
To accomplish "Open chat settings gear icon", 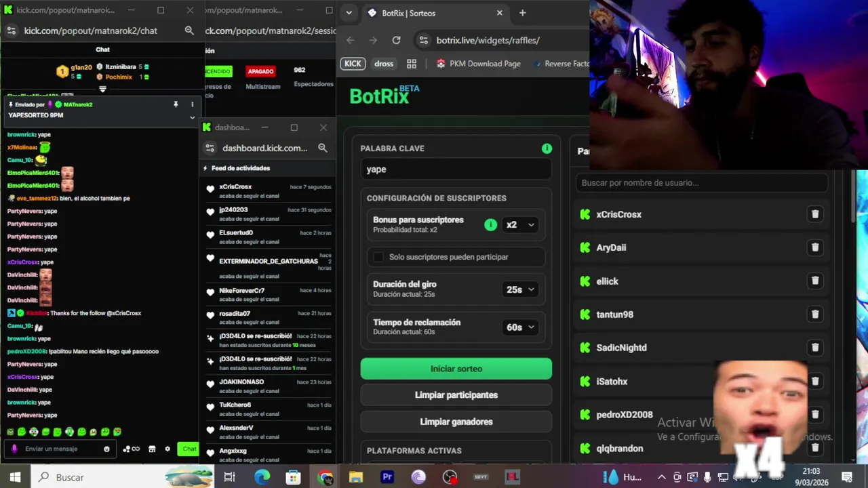I will point(167,449).
